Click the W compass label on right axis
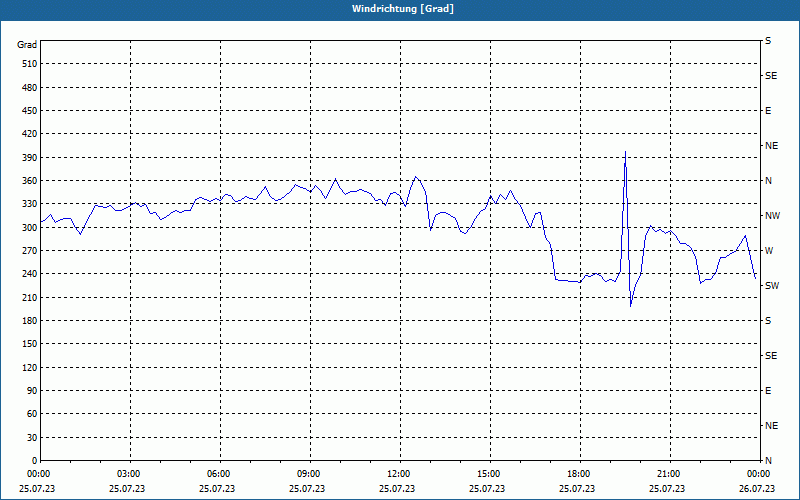Image resolution: width=800 pixels, height=500 pixels. click(769, 251)
